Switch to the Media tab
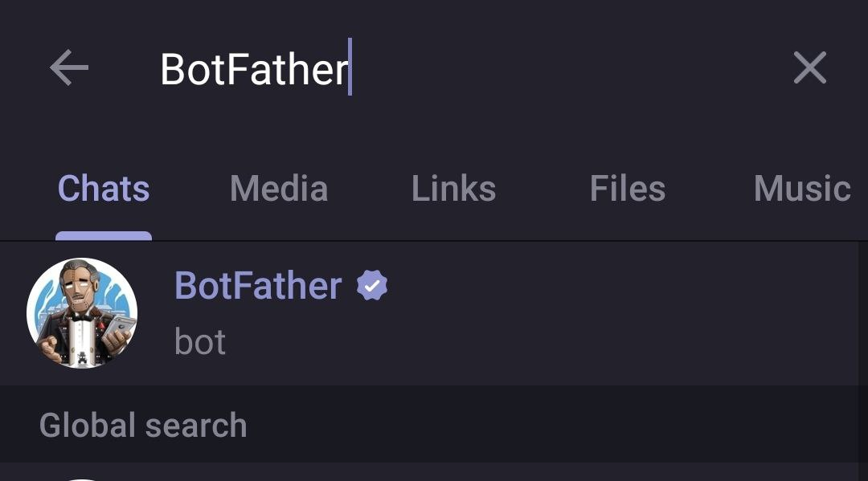 tap(279, 190)
